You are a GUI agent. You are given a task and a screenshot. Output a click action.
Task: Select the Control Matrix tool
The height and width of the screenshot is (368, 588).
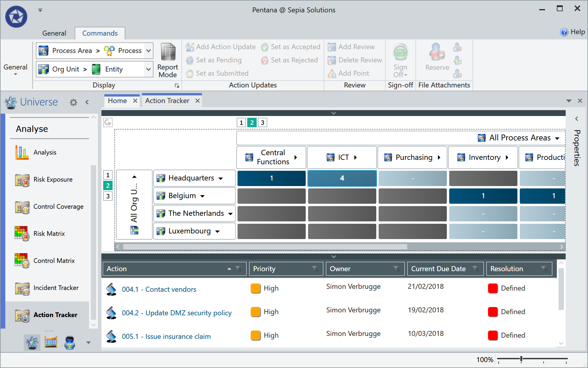tap(54, 261)
